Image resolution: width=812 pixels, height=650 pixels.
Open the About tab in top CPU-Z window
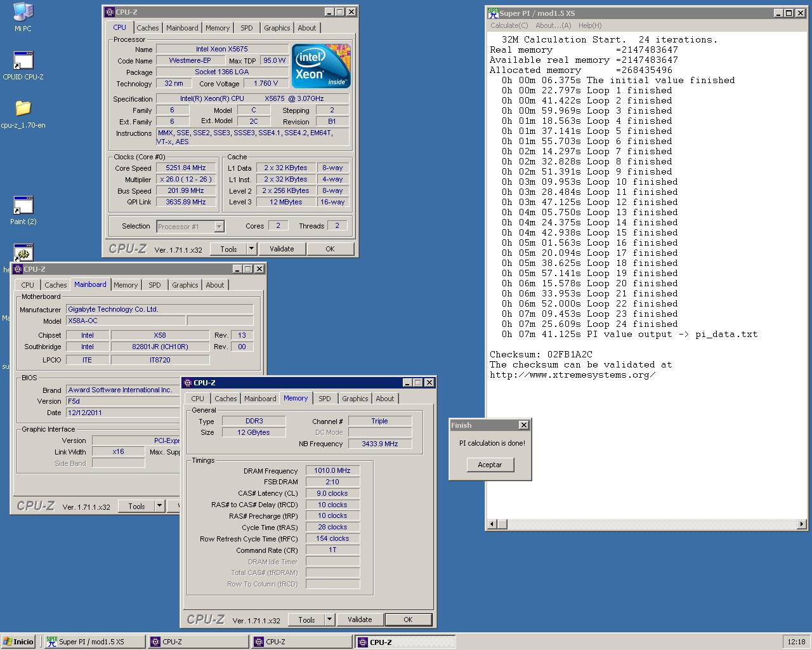(307, 28)
